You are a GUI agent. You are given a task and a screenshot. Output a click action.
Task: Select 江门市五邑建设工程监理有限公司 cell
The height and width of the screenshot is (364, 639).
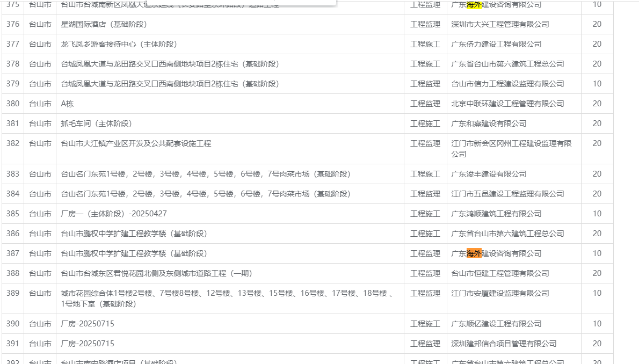point(507,194)
